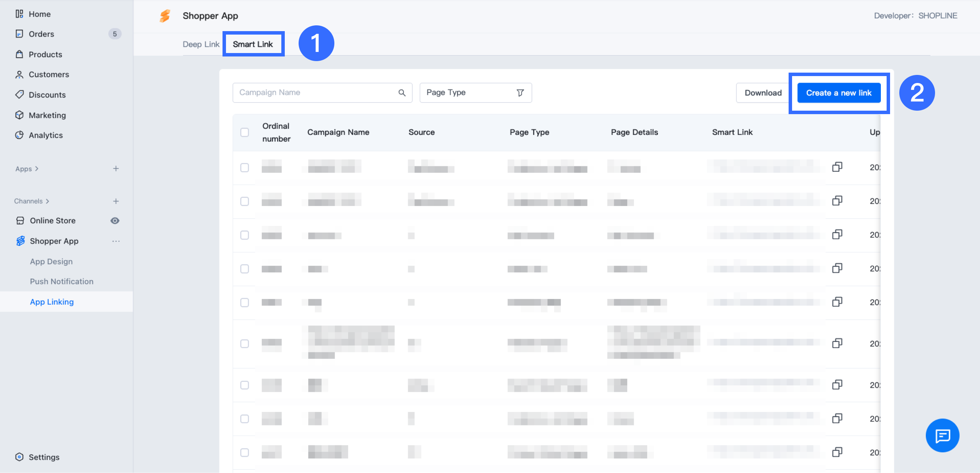Select the Smart Link tab
The height and width of the screenshot is (473, 980).
[x=253, y=44]
